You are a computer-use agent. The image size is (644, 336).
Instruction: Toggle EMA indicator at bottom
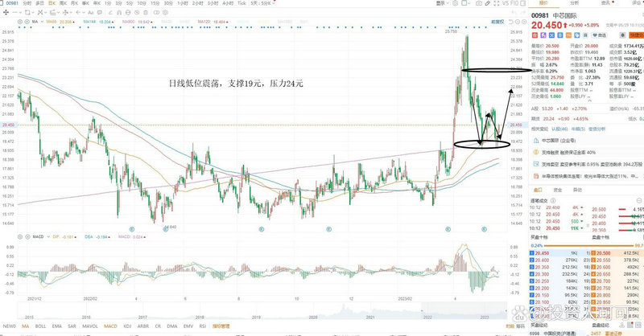coord(56,326)
